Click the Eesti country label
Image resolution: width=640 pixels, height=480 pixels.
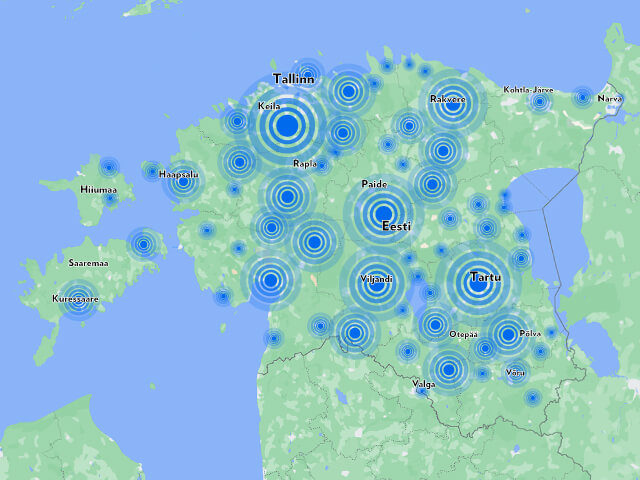pos(396,226)
